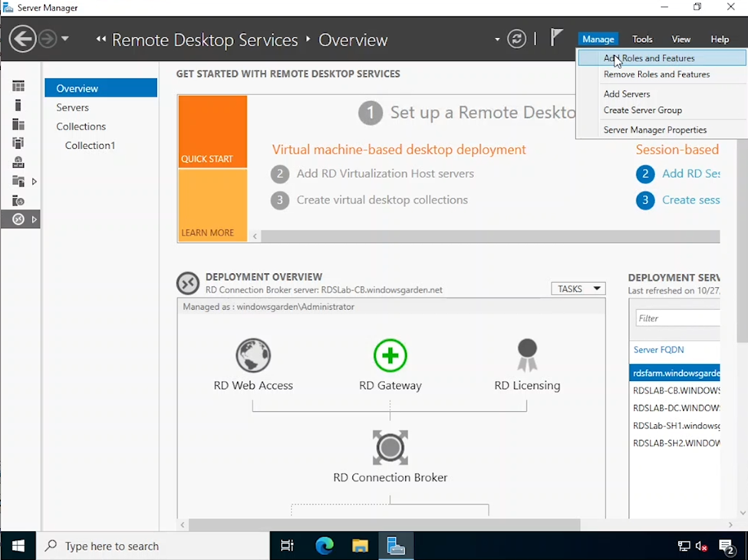
Task: Select the RD Connection Broker icon
Action: point(390,447)
